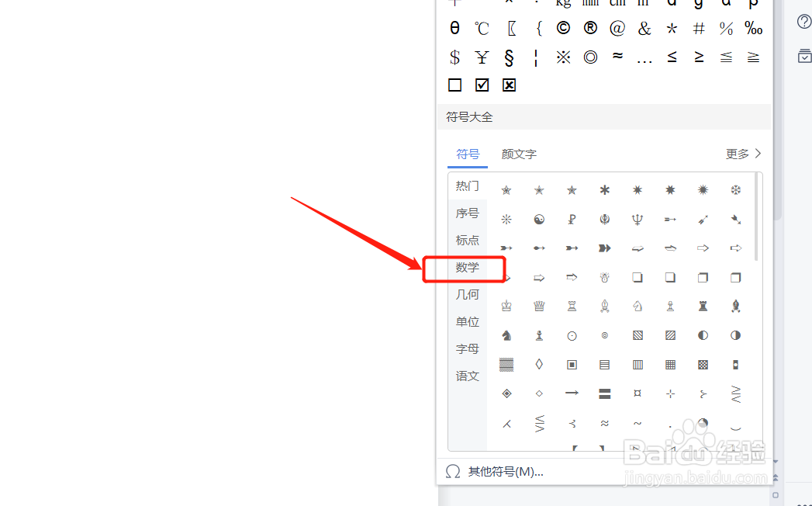Switch to the 颜文字 tab
Viewport: 812px width, 506px height.
tap(518, 154)
